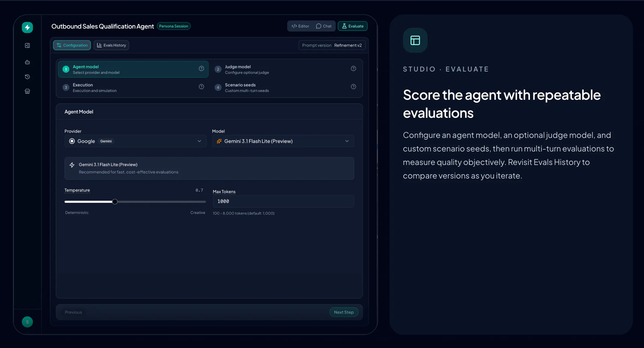Click the Outbound Sales Qualification Agent title
The image size is (644, 348).
coord(103,26)
